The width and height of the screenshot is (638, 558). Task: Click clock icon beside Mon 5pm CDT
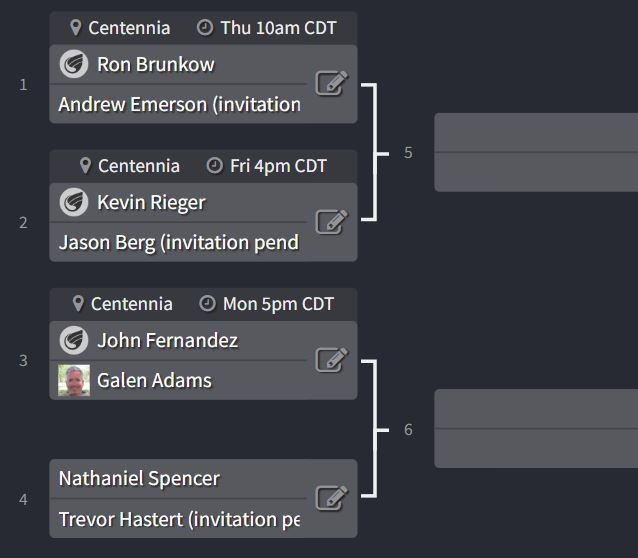click(208, 304)
